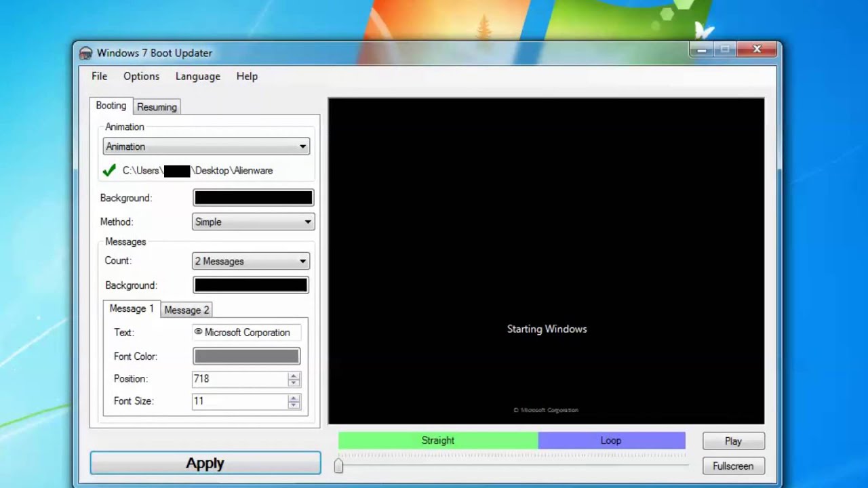Click the animation frame slider thumb
The height and width of the screenshot is (488, 868).
point(338,465)
